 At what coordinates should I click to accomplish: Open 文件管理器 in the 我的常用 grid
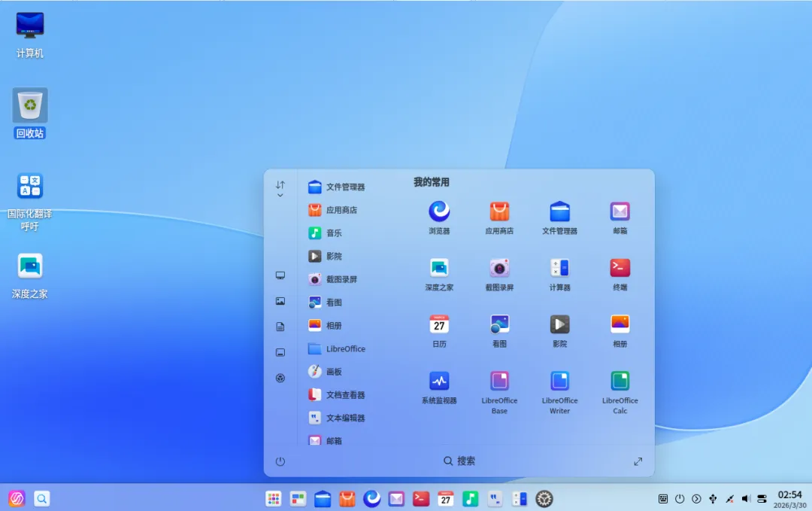[560, 217]
